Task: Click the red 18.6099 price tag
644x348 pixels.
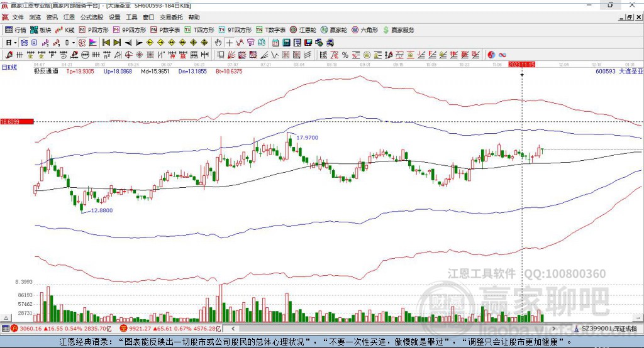Action: pyautogui.click(x=17, y=121)
